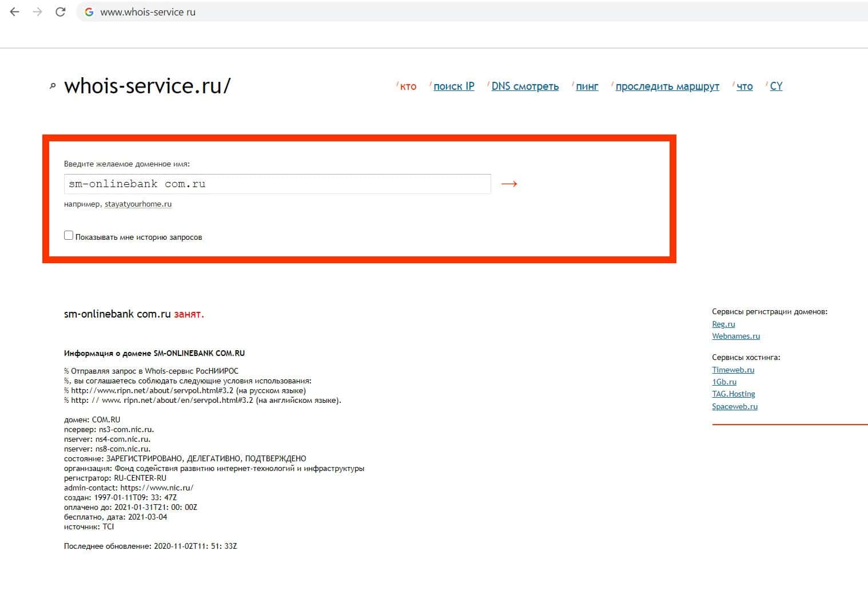The height and width of the screenshot is (594, 868).
Task: Click the browser forward arrow
Action: coord(38,12)
